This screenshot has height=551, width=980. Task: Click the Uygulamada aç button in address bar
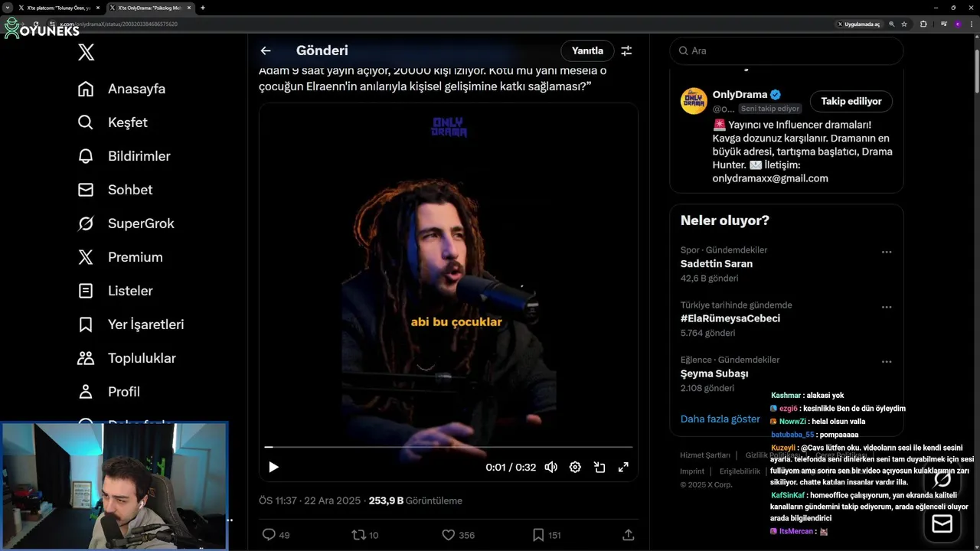[859, 24]
